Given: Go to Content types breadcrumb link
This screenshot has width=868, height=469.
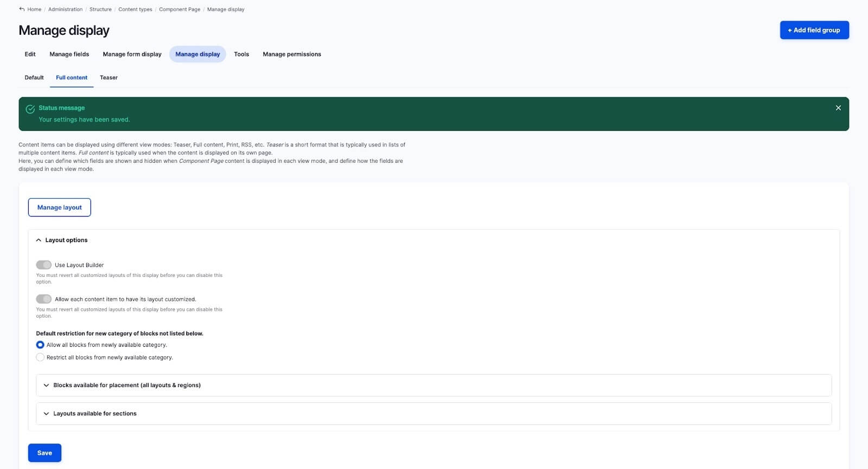Looking at the screenshot, I should coord(135,9).
